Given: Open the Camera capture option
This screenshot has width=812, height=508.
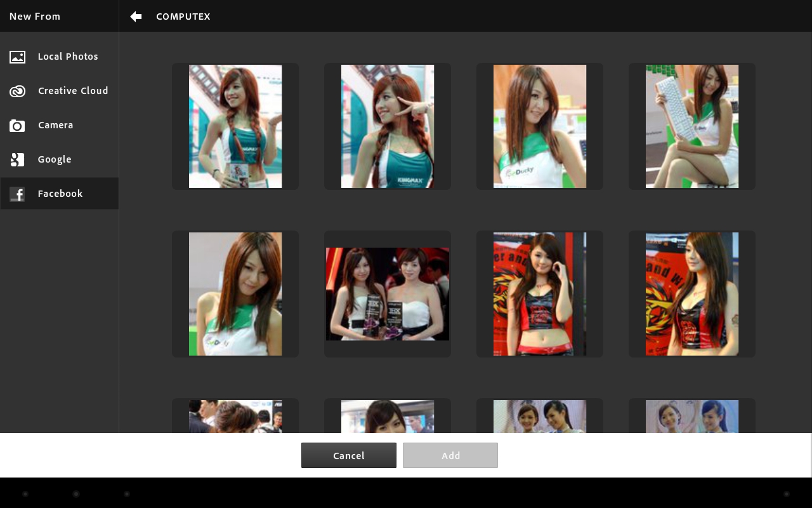Looking at the screenshot, I should (55, 125).
